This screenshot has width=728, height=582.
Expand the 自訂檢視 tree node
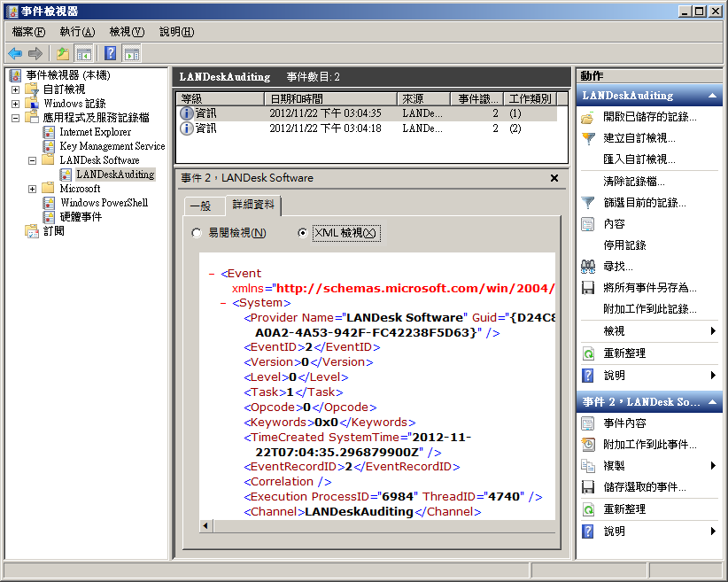point(15,89)
